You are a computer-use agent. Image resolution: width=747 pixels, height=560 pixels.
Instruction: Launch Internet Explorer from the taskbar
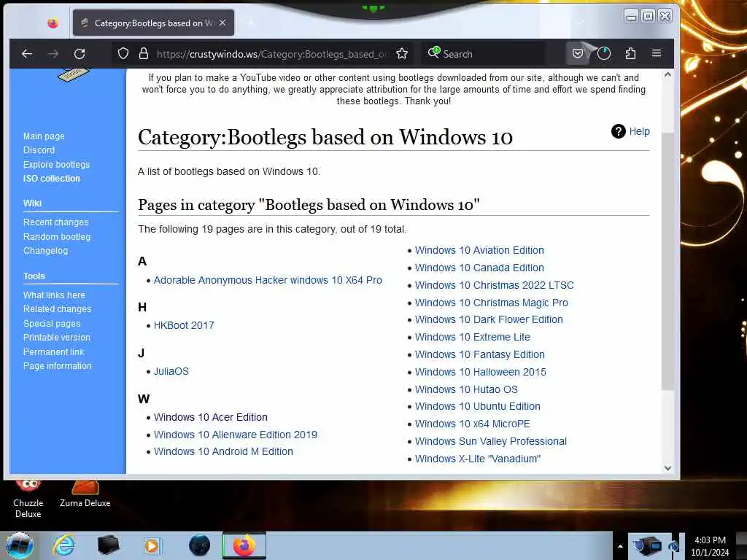[x=64, y=545]
